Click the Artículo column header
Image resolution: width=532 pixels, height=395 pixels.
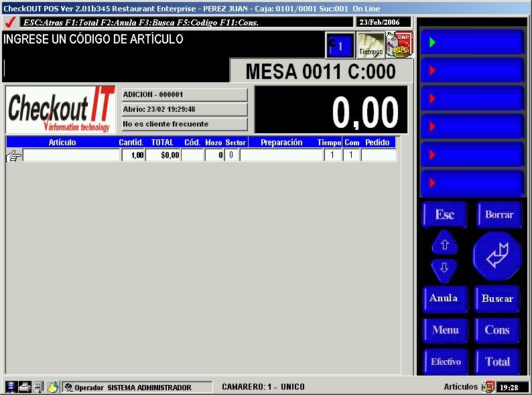point(62,143)
